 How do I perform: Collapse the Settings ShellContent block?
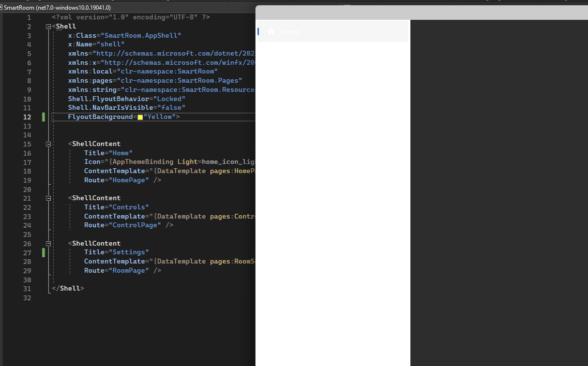[x=47, y=243]
